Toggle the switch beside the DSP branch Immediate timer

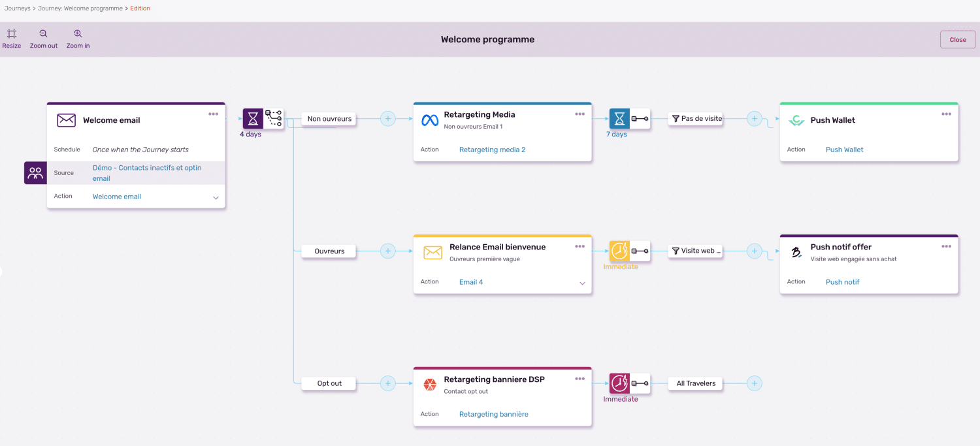(639, 383)
